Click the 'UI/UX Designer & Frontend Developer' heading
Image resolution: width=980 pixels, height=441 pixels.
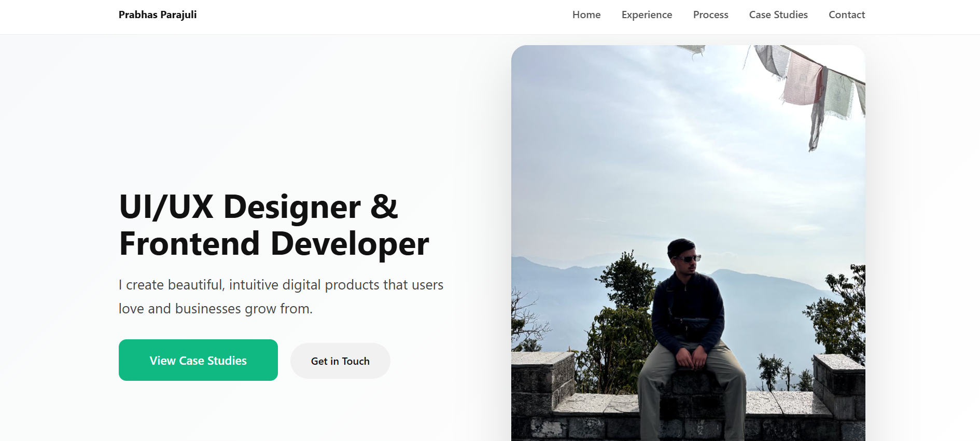(x=274, y=225)
